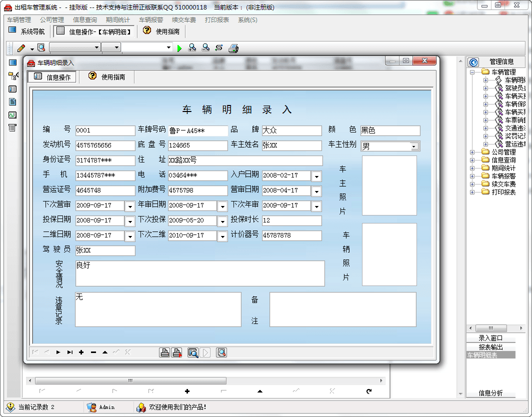532x417 pixels.
Task: Click the 车牌号码 input field
Action: (197, 131)
